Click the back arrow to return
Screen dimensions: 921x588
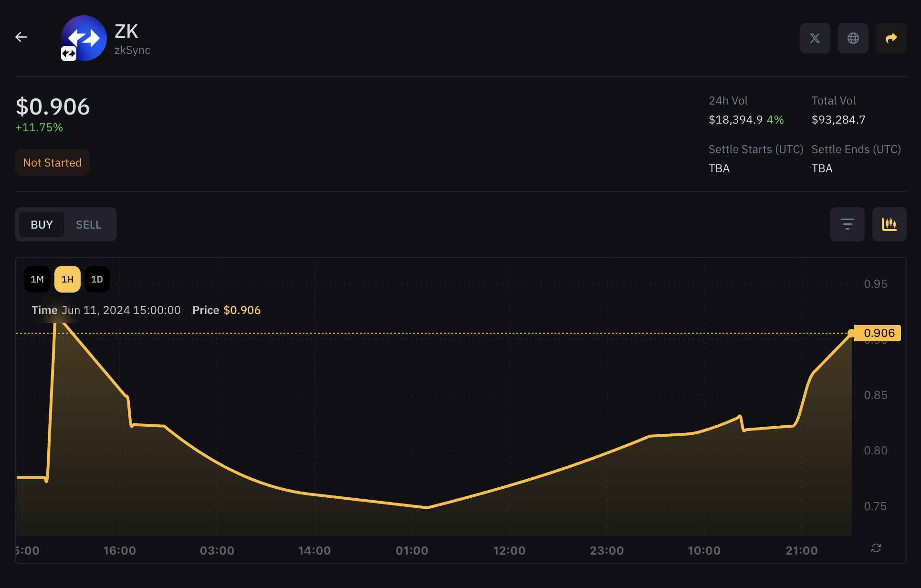click(21, 37)
